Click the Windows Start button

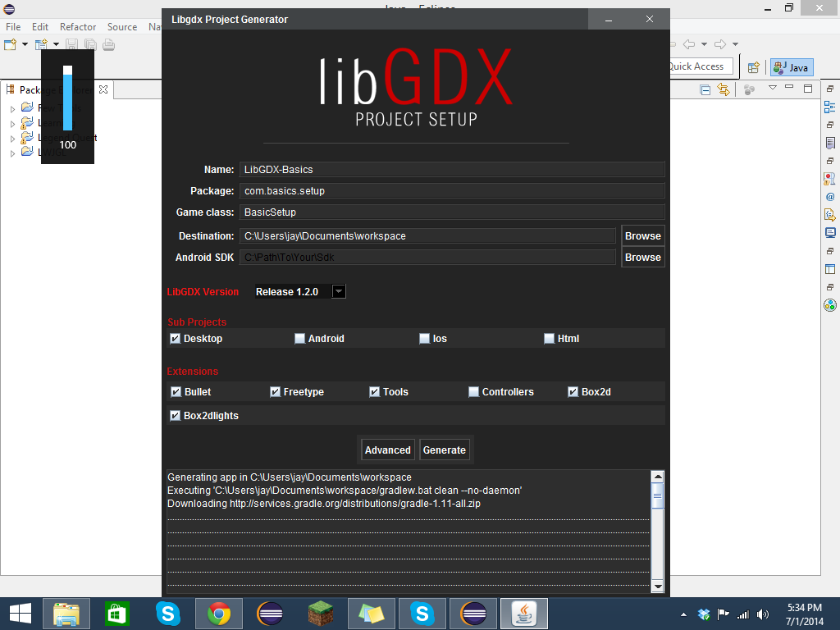pos(21,614)
